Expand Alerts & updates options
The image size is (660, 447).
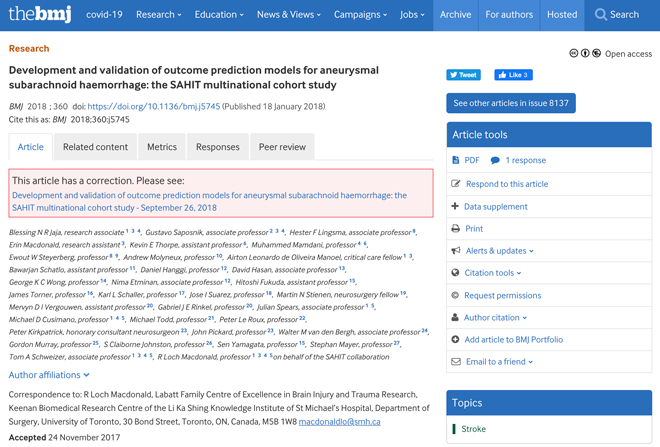tap(500, 251)
